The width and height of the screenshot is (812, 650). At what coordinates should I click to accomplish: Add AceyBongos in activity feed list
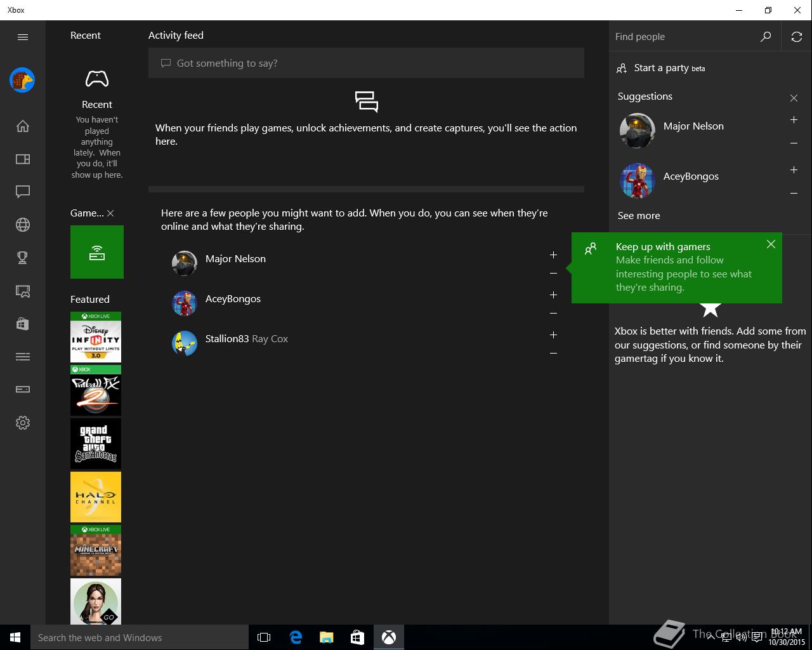click(553, 295)
